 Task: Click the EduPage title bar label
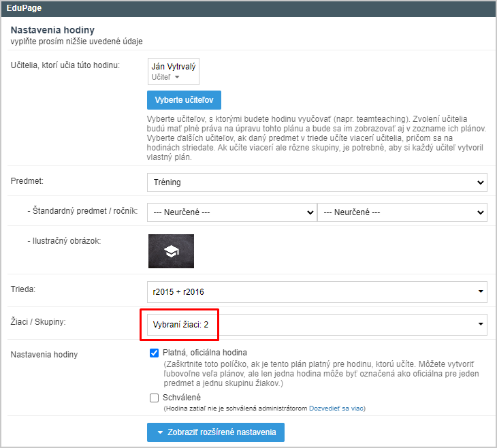(x=24, y=8)
